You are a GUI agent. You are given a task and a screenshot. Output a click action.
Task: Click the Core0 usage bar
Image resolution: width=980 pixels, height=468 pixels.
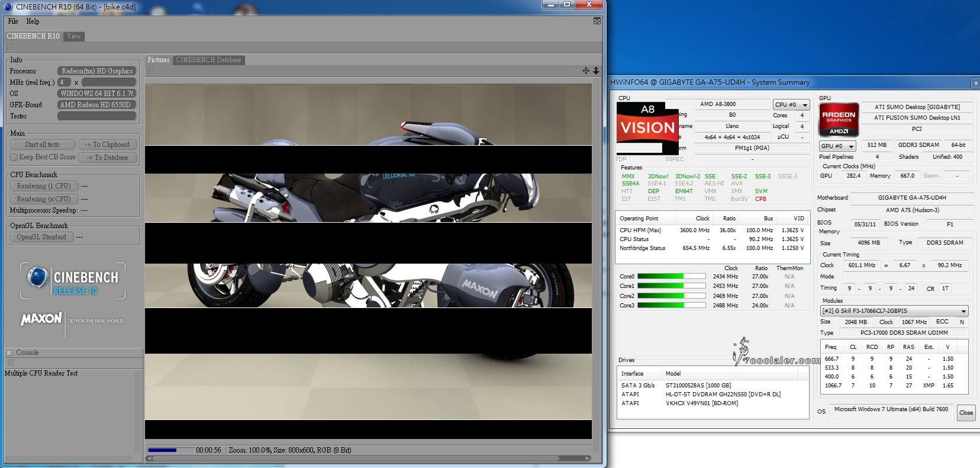point(671,276)
